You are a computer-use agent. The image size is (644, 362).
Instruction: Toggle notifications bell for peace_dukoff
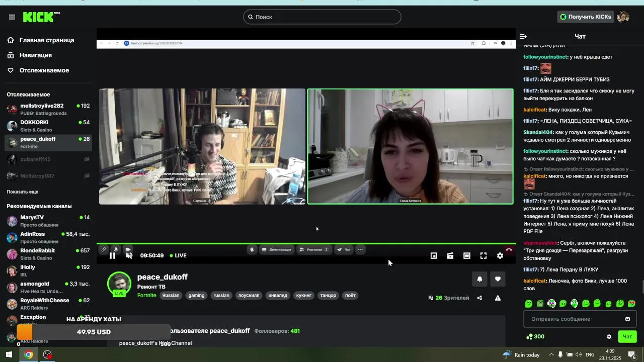(479, 279)
